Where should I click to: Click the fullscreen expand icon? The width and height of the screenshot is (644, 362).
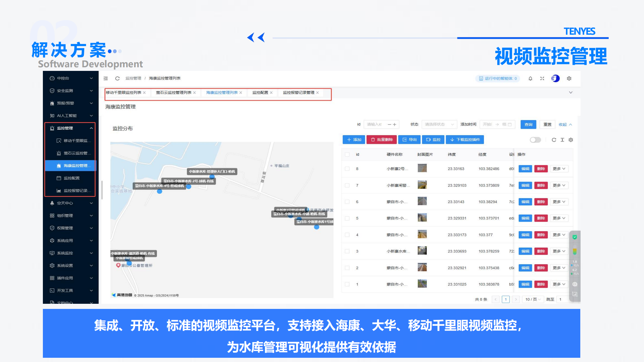542,78
